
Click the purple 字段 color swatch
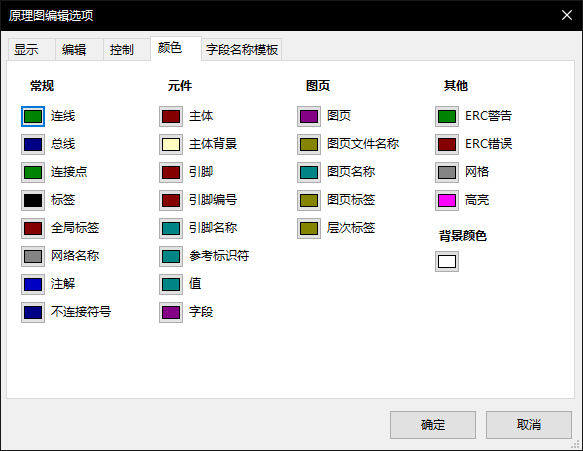pyautogui.click(x=171, y=312)
